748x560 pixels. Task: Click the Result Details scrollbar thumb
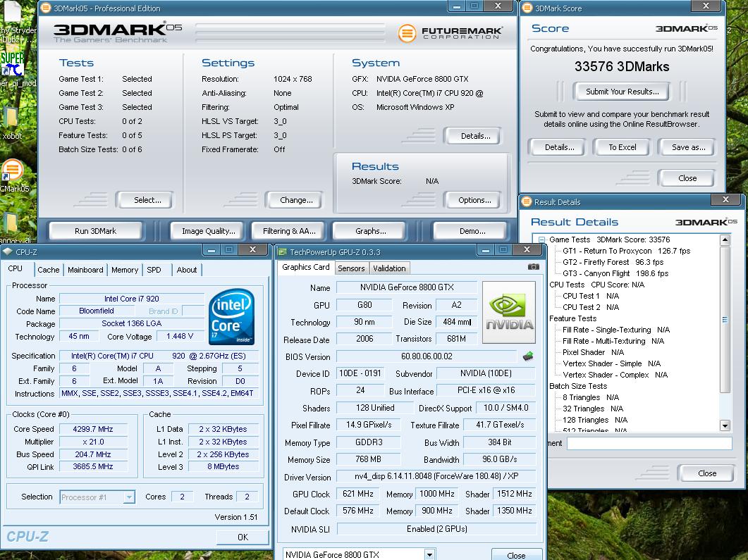[x=725, y=320]
